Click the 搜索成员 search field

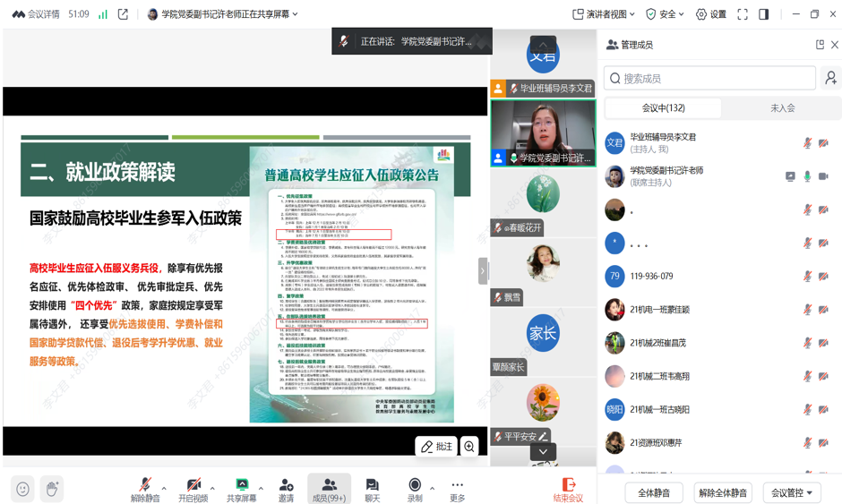(709, 79)
